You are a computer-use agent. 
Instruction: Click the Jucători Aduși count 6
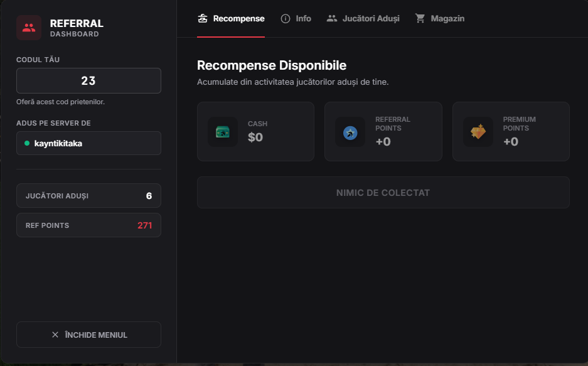149,196
